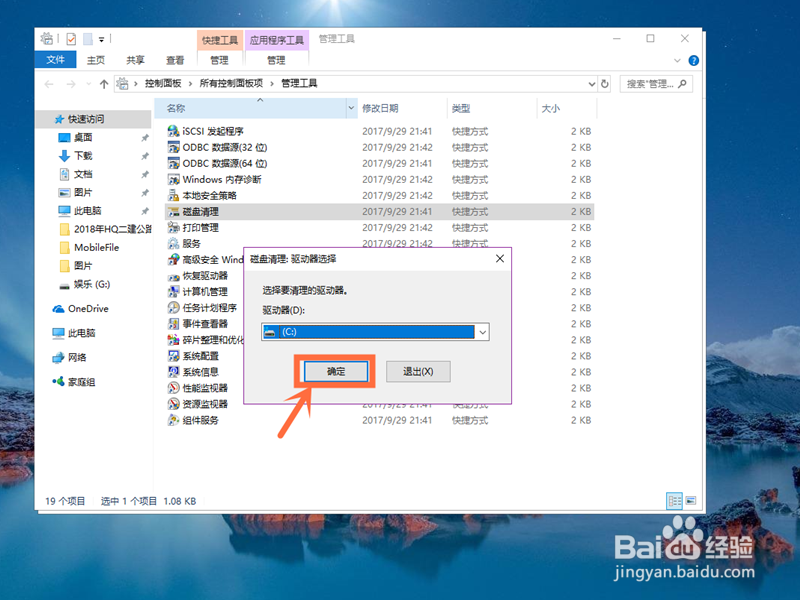
Task: Click the 资源监视器 icon
Action: pos(173,404)
